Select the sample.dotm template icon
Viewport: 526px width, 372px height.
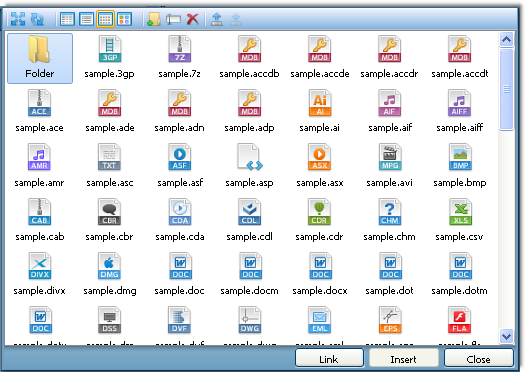pyautogui.click(x=461, y=266)
